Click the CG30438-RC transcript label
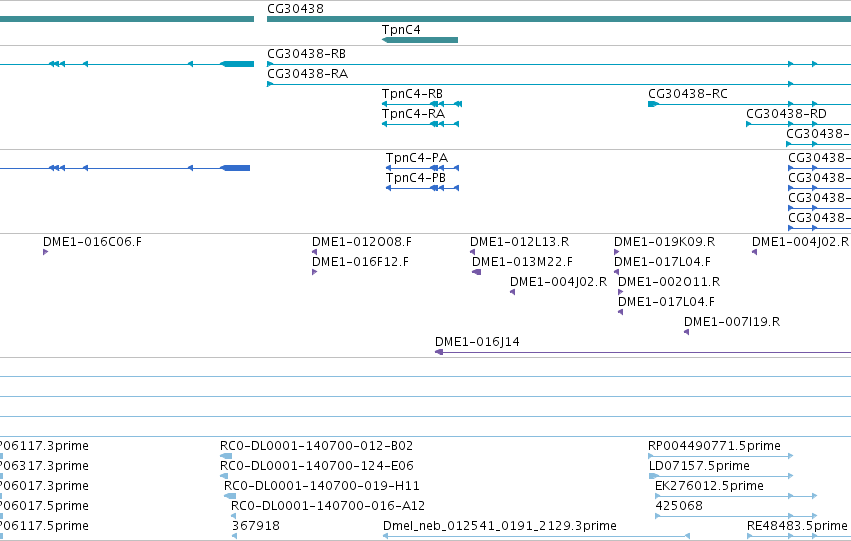The width and height of the screenshot is (851, 541). click(688, 94)
